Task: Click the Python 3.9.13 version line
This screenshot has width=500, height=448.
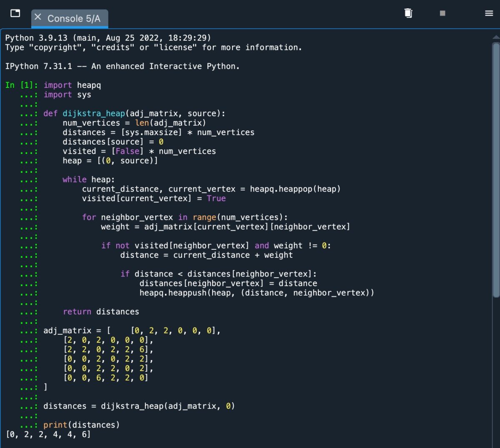Action: (x=108, y=38)
